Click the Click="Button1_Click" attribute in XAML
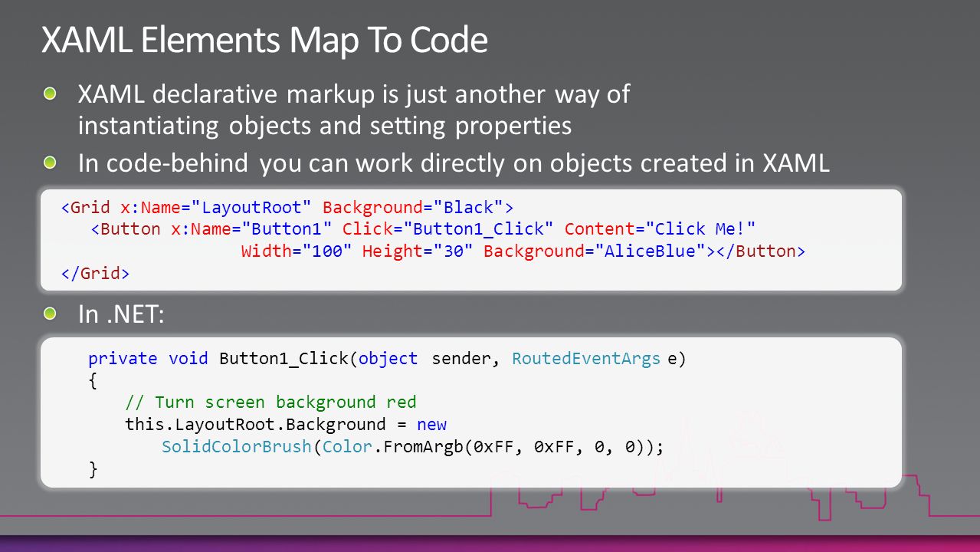980x552 pixels. pos(447,229)
